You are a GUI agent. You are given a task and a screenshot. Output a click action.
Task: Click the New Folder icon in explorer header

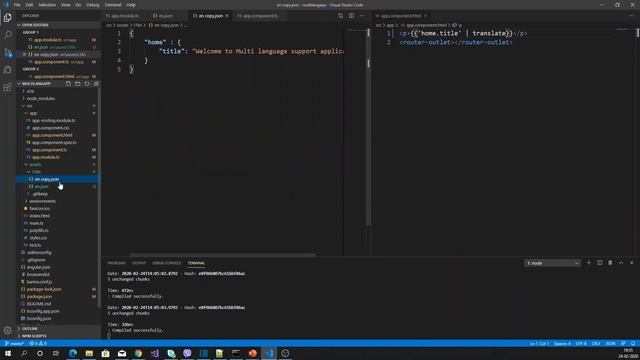78,84
